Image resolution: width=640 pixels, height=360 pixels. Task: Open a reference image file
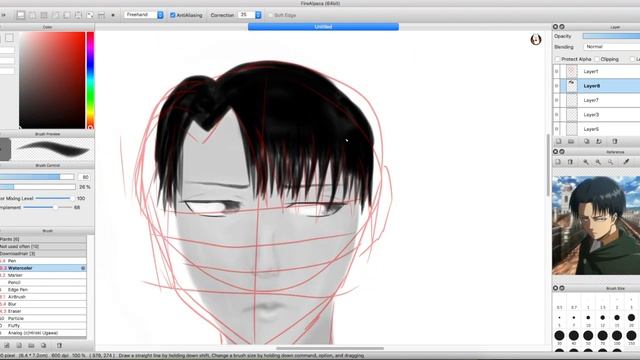pos(558,162)
